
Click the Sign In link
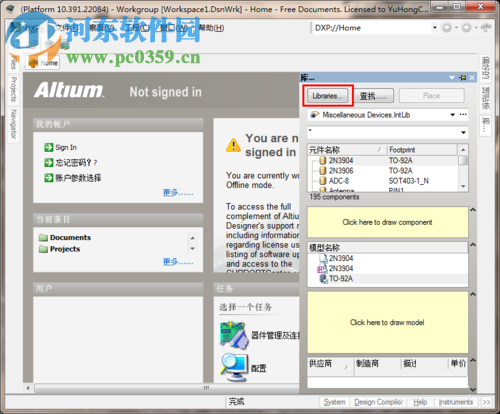click(x=66, y=147)
